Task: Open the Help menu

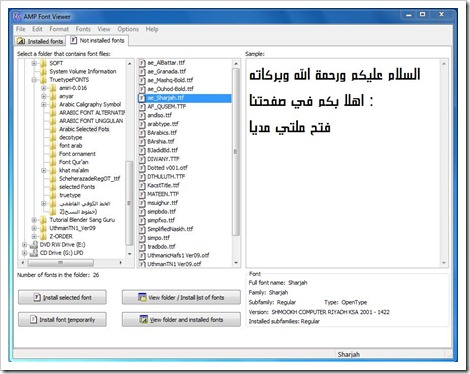Action: [152, 29]
